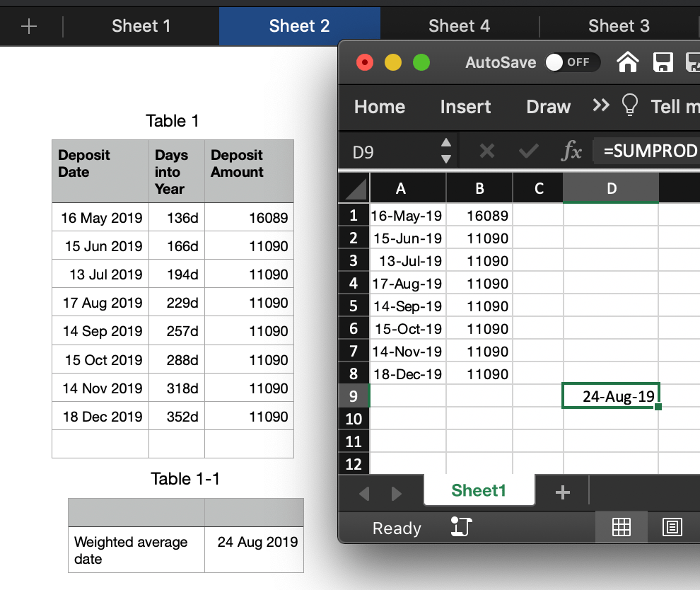Click the Deposit Date header cell
Screen dimensions: 700x590
click(x=100, y=171)
